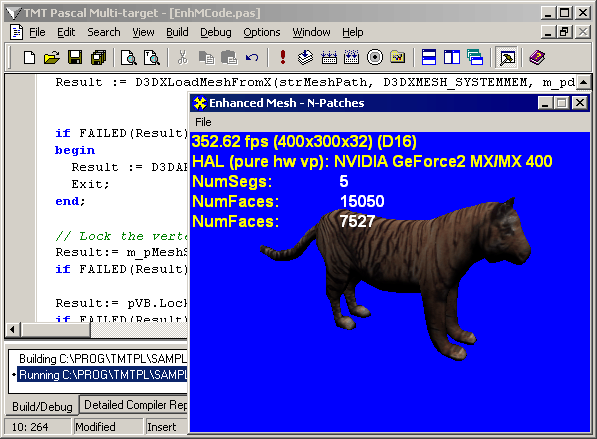The height and width of the screenshot is (439, 597).
Task: Toggle the pressed message panel toolbar button
Action: (x=507, y=58)
